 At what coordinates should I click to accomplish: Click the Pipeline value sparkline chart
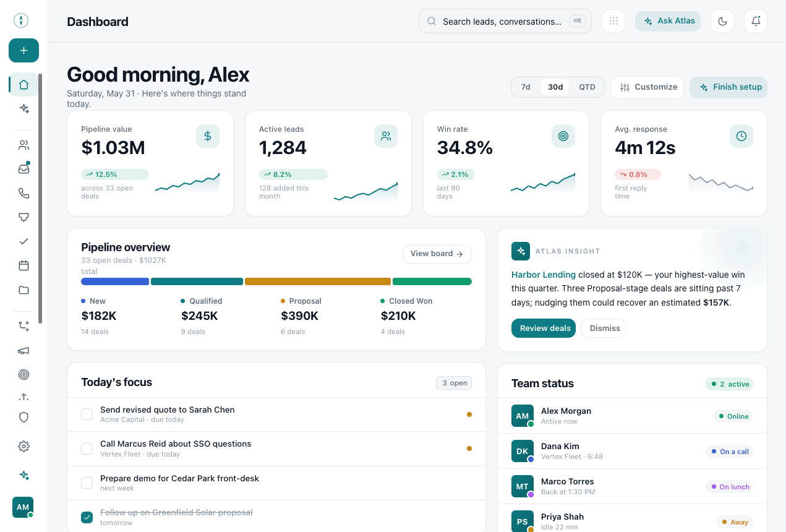(x=187, y=183)
